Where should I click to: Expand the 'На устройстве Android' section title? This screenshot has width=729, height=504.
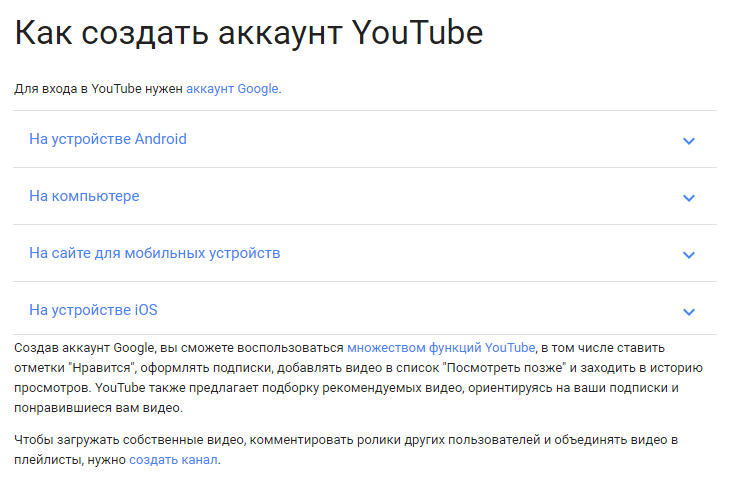(x=108, y=139)
